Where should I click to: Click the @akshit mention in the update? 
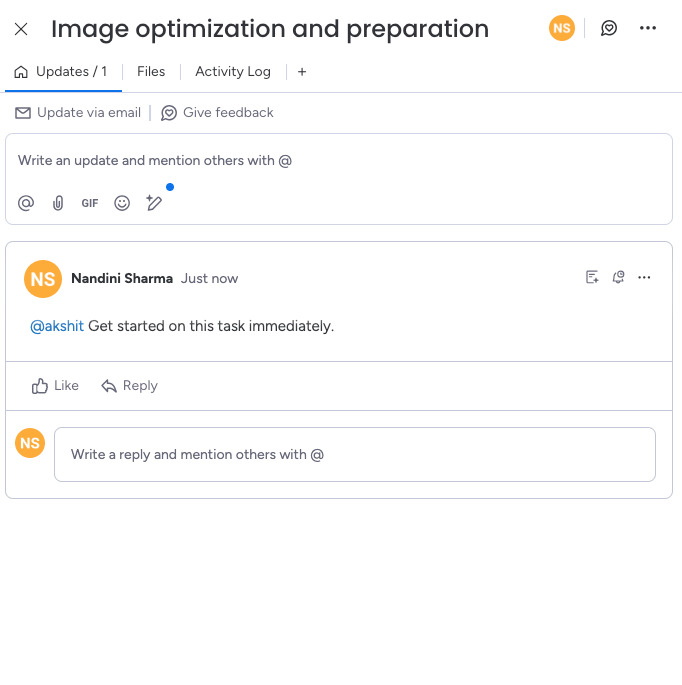click(x=57, y=326)
